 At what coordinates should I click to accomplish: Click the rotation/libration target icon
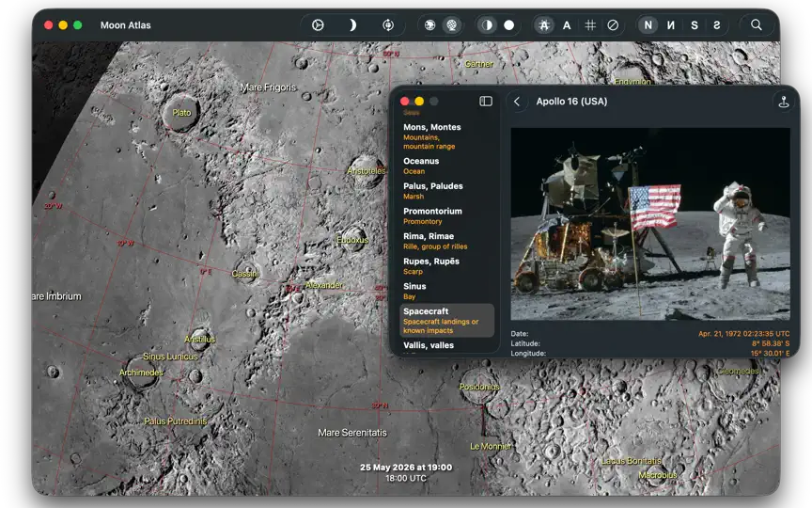(x=388, y=24)
